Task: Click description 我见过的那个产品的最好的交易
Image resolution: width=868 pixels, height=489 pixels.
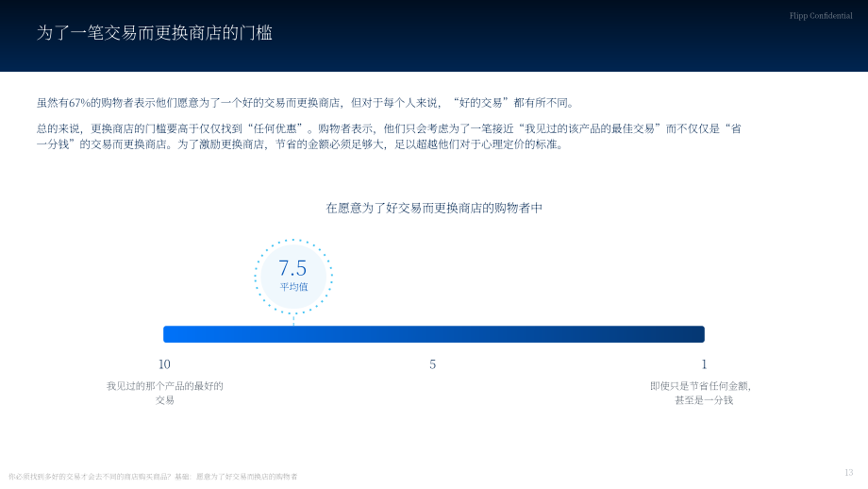Action: coord(164,393)
